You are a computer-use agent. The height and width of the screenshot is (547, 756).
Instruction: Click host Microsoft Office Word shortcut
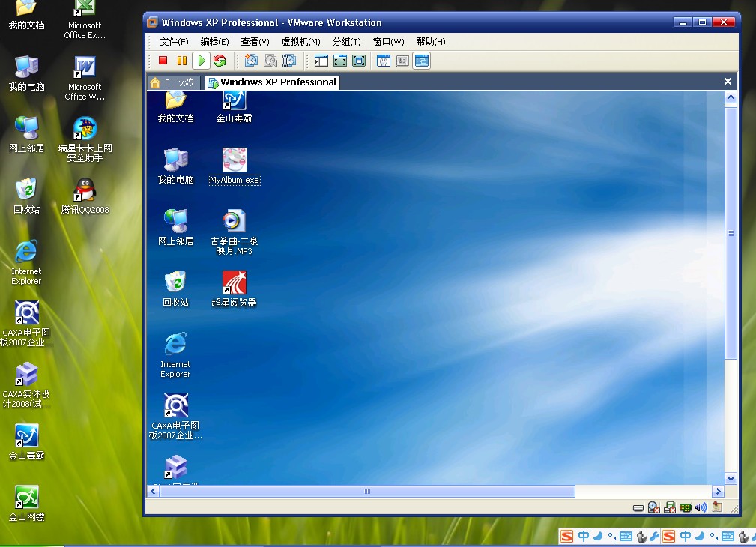tap(85, 78)
